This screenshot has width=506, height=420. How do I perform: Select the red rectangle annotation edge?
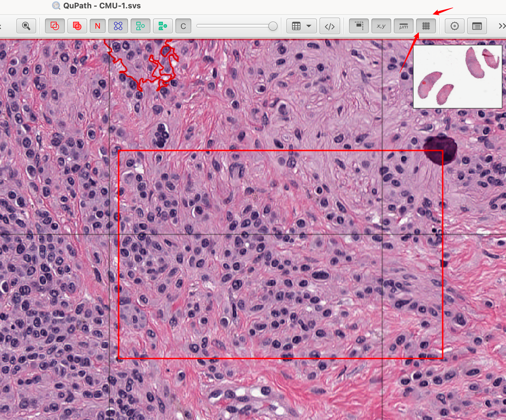click(280, 151)
